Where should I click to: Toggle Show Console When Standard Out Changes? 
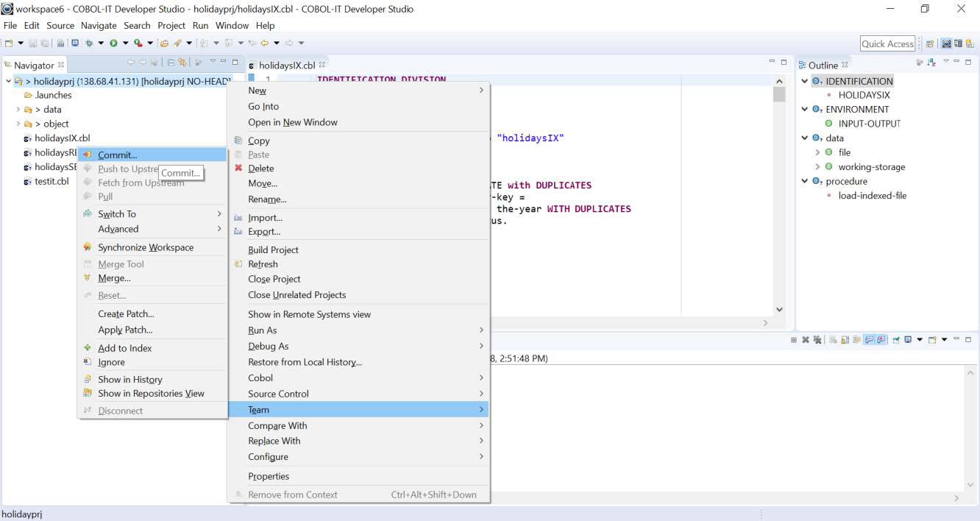[x=869, y=340]
